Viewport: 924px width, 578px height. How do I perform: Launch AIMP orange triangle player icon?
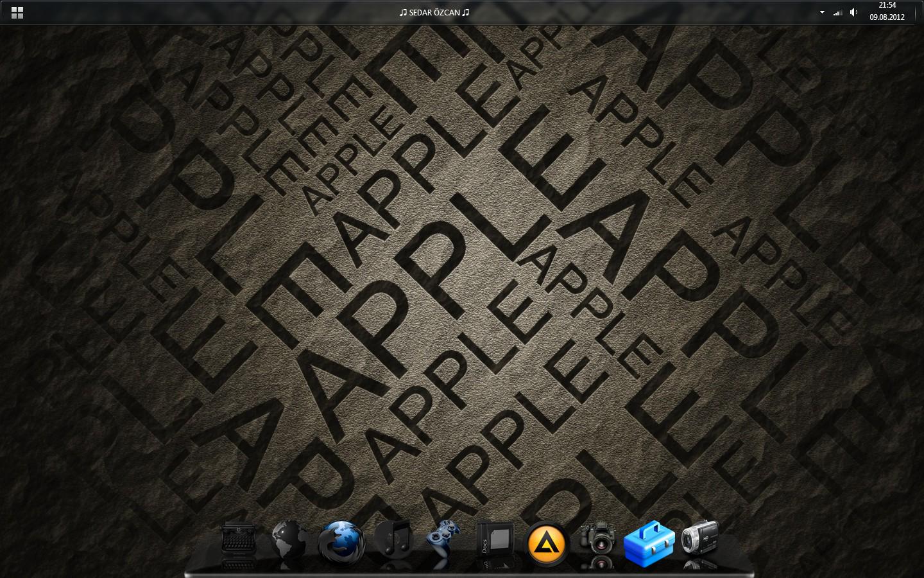pyautogui.click(x=547, y=543)
